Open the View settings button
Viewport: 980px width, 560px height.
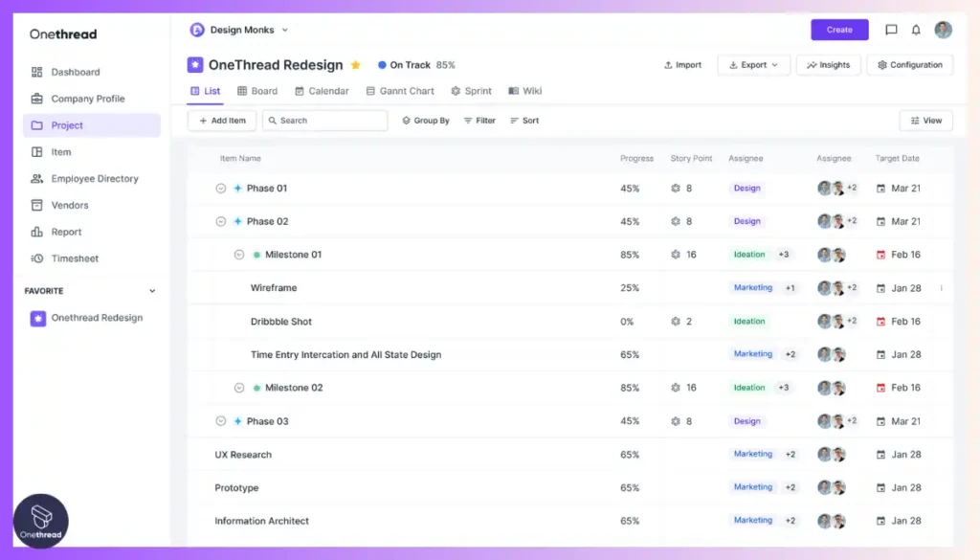coord(926,121)
